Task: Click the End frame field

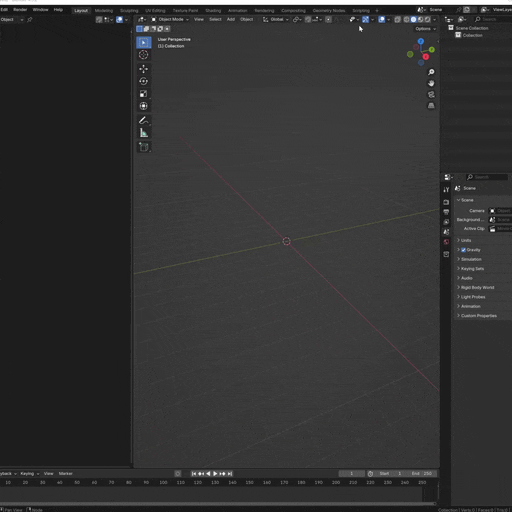Action: [422, 474]
